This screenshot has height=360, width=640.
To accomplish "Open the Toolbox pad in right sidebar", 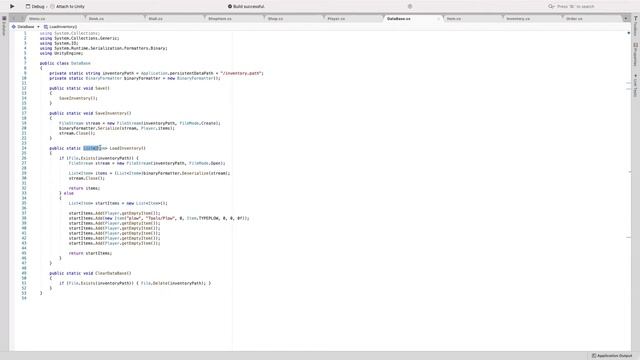I will click(x=636, y=26).
